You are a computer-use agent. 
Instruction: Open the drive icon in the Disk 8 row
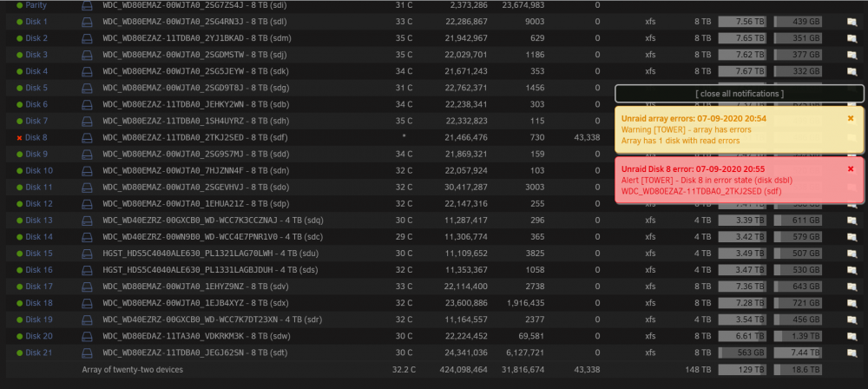pos(87,137)
